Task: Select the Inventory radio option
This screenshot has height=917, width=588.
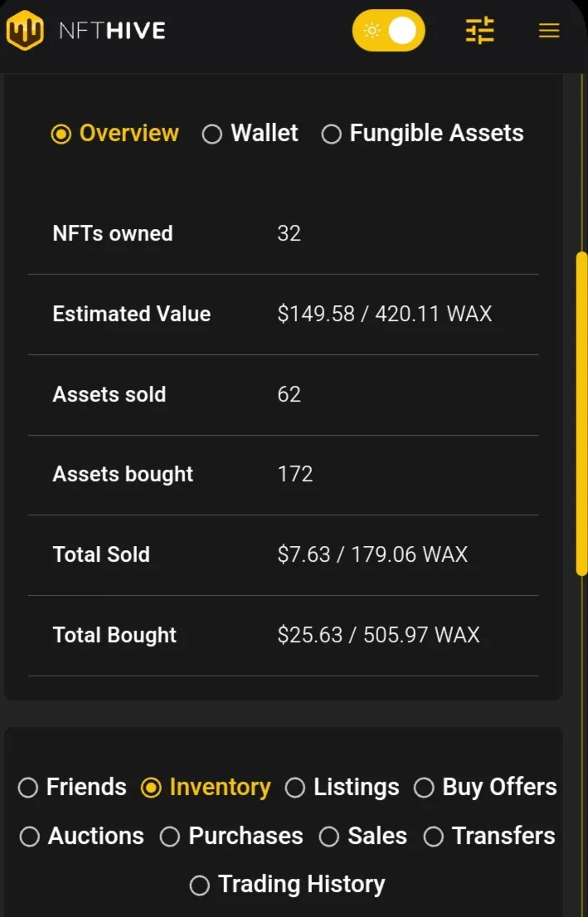Action: click(206, 788)
